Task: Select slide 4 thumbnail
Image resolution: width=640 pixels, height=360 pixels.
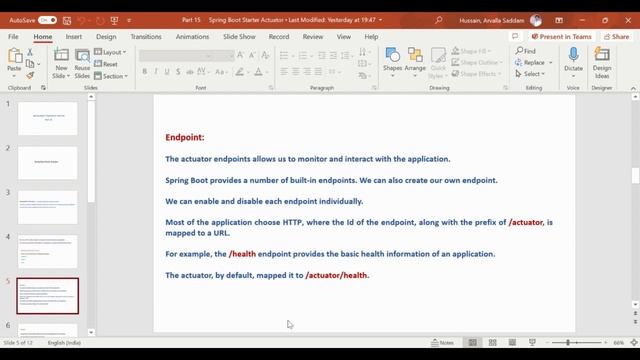Action: coord(48,251)
